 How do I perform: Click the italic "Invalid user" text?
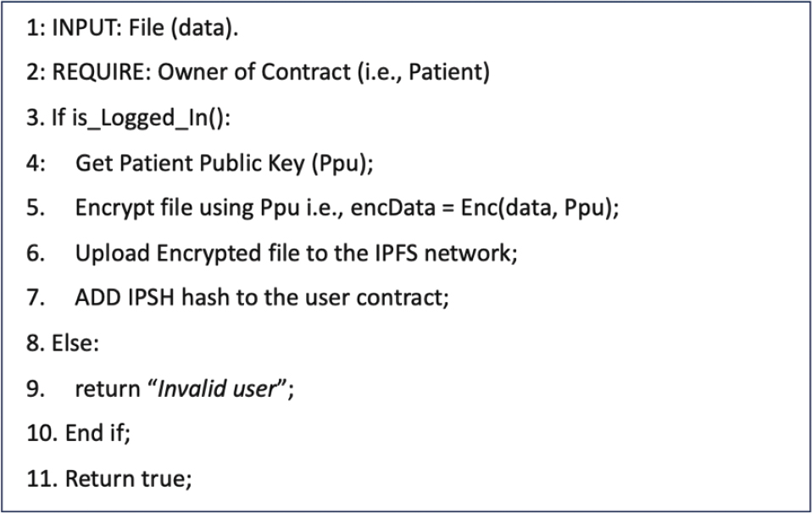219,390
